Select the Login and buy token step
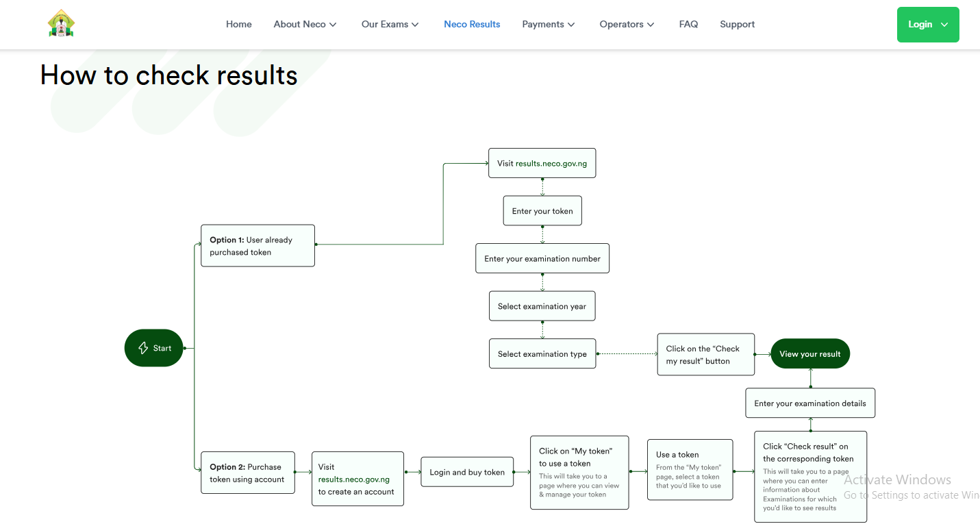 coord(467,472)
